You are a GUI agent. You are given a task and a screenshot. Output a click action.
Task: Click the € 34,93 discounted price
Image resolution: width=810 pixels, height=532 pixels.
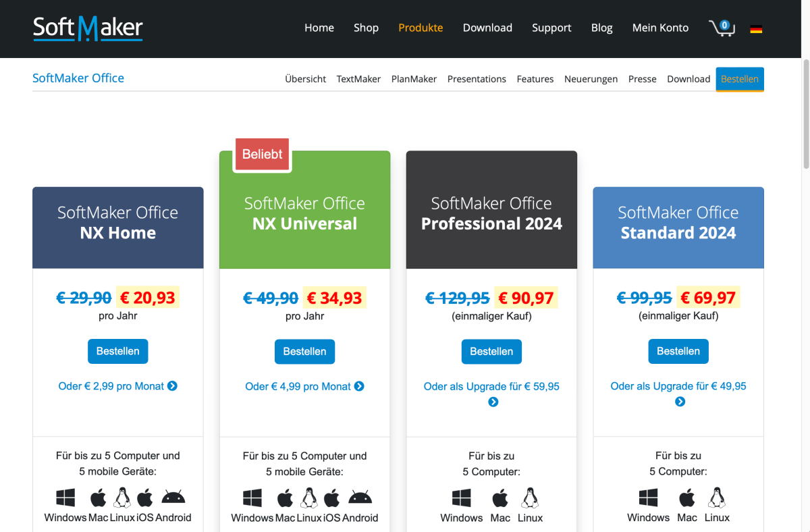tap(335, 298)
